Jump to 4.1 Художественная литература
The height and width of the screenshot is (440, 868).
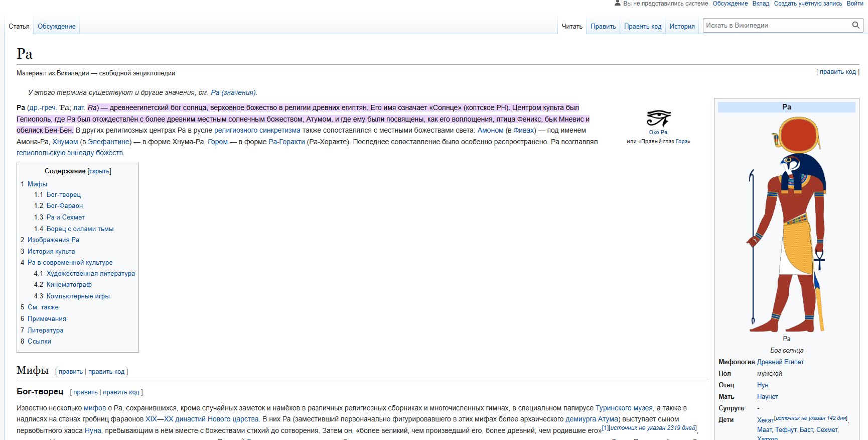click(x=91, y=274)
